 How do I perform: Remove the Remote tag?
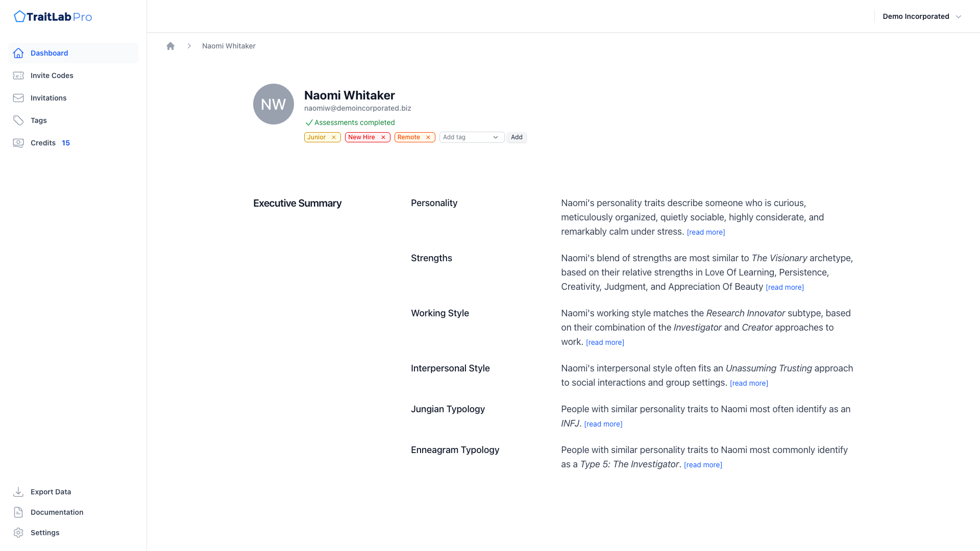pyautogui.click(x=428, y=137)
